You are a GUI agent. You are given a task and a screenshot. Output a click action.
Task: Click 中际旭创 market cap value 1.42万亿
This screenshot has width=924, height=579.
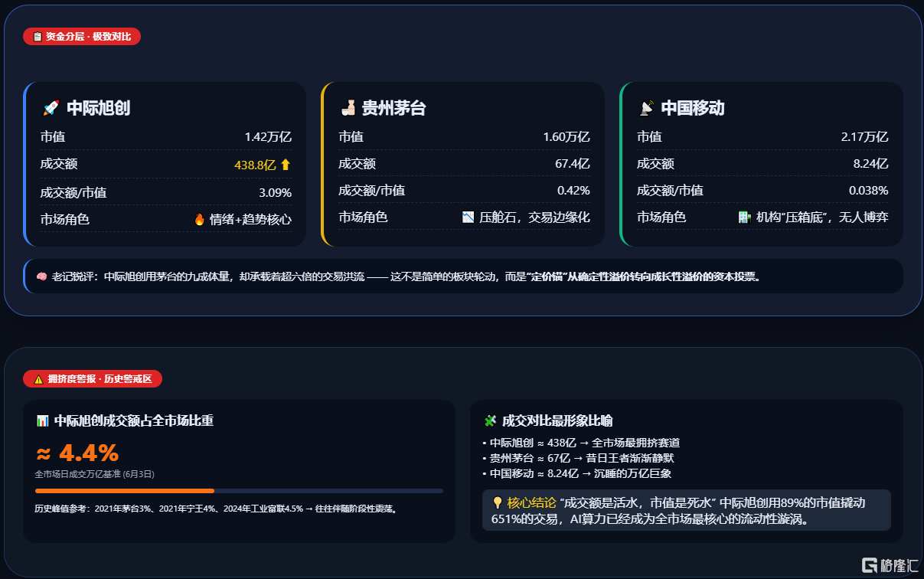[x=268, y=137]
